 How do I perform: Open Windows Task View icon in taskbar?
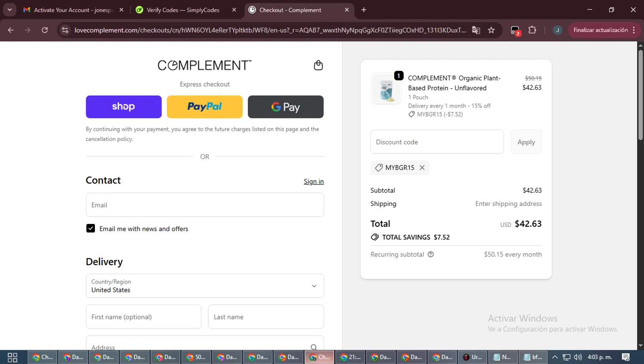coord(12,357)
